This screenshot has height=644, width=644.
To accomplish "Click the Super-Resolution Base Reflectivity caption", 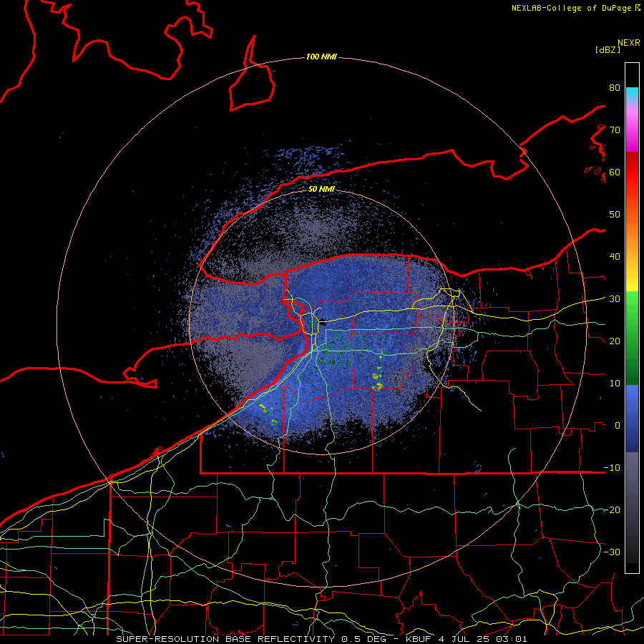I will coord(225,639).
